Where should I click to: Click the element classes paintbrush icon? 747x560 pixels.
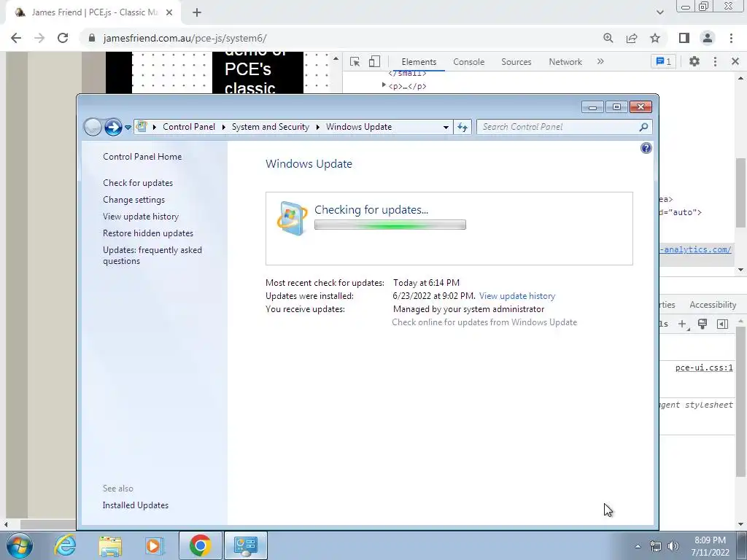click(703, 324)
